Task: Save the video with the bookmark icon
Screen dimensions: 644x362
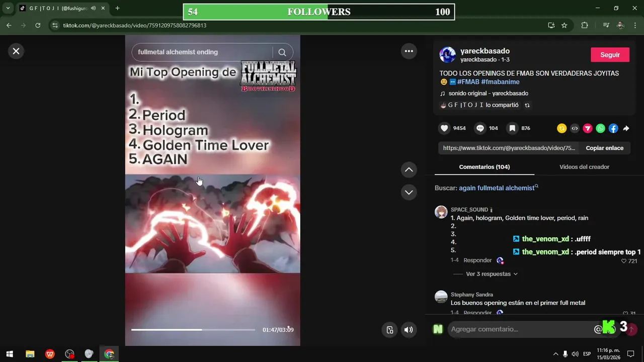Action: (512, 128)
